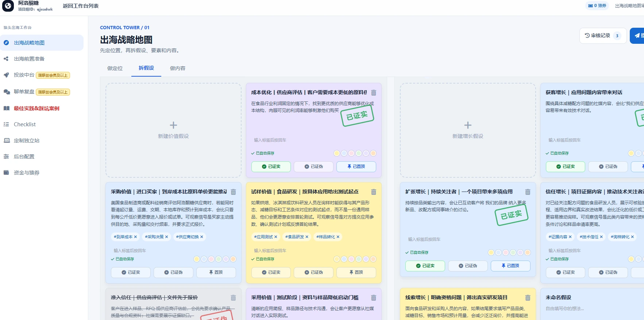Remove the #证据内容 tag
The height and width of the screenshot is (320, 644).
coord(570,237)
